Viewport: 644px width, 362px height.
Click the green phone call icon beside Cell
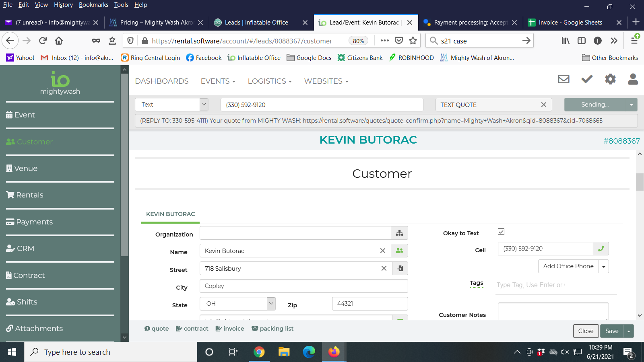point(601,249)
